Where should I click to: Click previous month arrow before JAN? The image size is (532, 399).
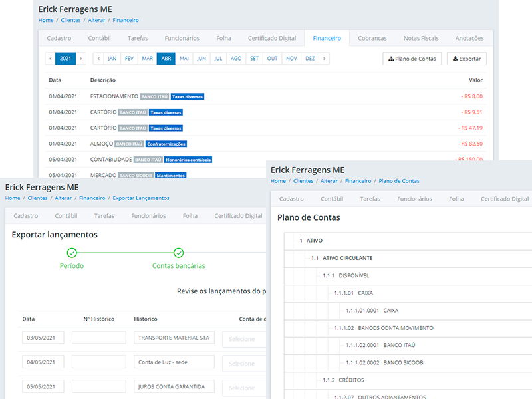[x=98, y=59]
